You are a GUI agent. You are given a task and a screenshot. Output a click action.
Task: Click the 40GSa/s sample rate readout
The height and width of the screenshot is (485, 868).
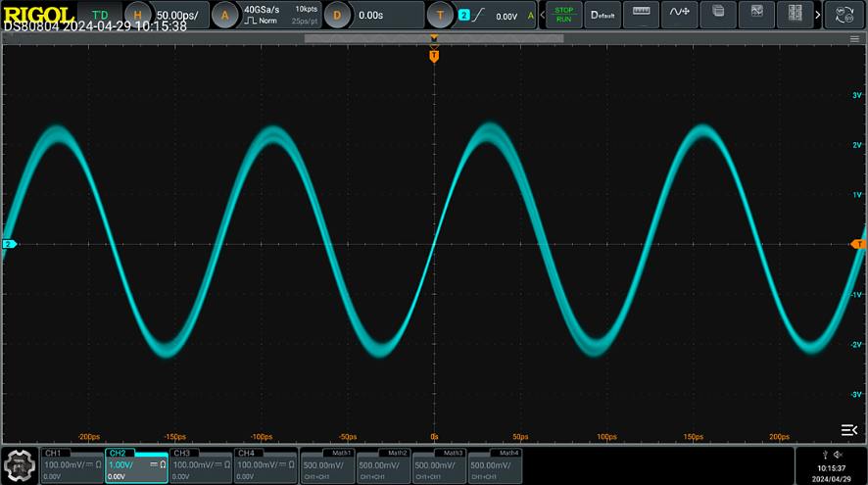[262, 10]
